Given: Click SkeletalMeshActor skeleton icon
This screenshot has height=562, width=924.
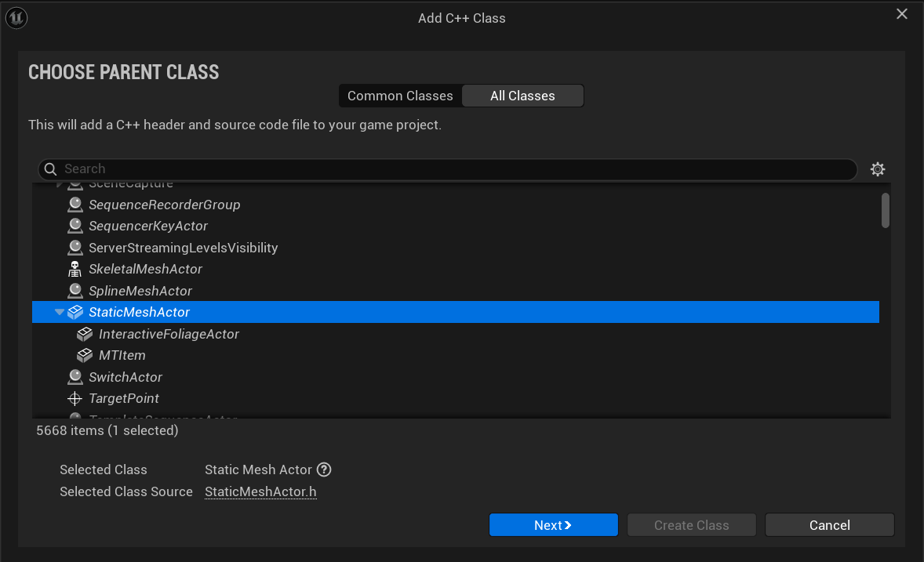Looking at the screenshot, I should pyautogui.click(x=75, y=269).
